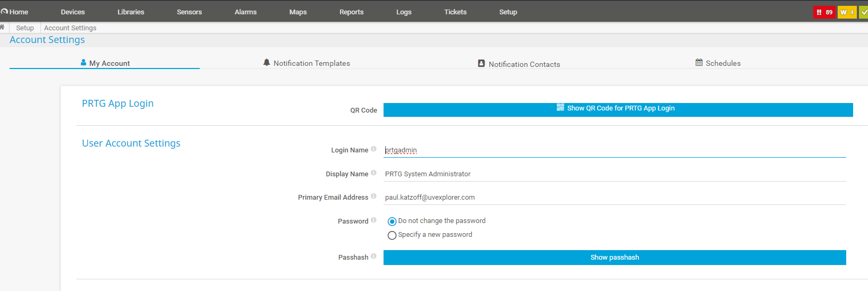
Task: Open the Logs menu
Action: point(404,12)
